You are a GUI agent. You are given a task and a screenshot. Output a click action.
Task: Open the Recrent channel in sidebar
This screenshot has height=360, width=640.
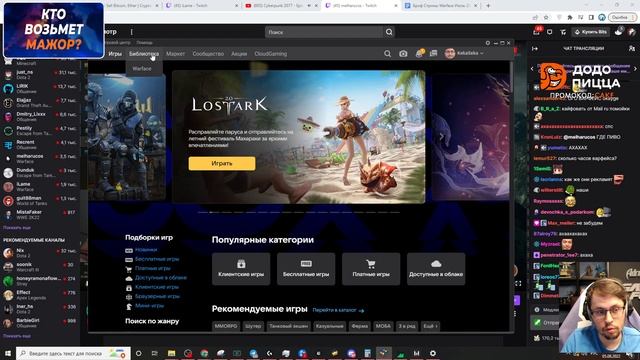tap(40, 144)
